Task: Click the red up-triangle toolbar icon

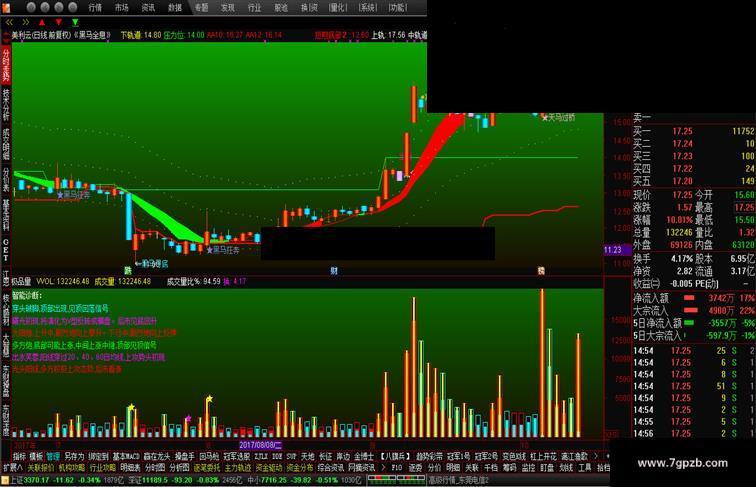Action: 42,22
